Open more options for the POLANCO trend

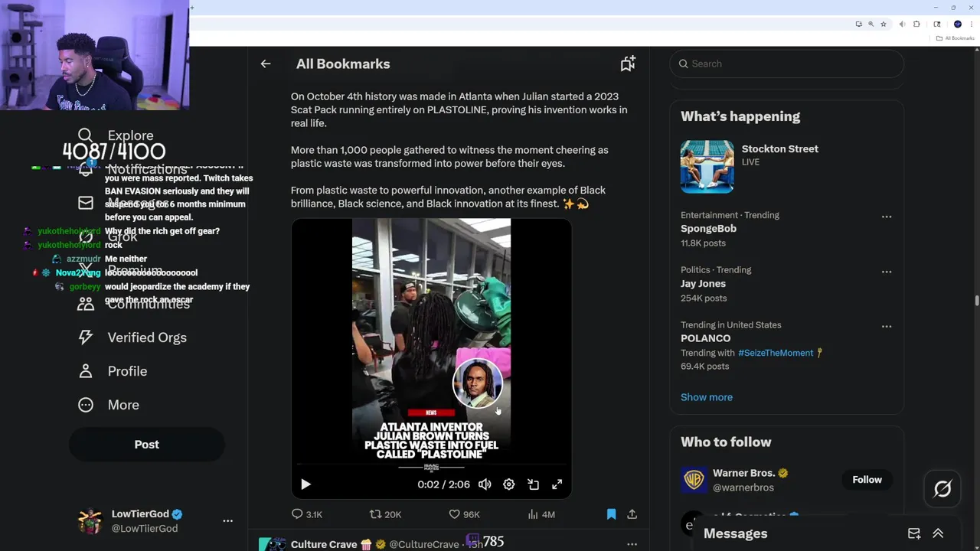point(887,327)
